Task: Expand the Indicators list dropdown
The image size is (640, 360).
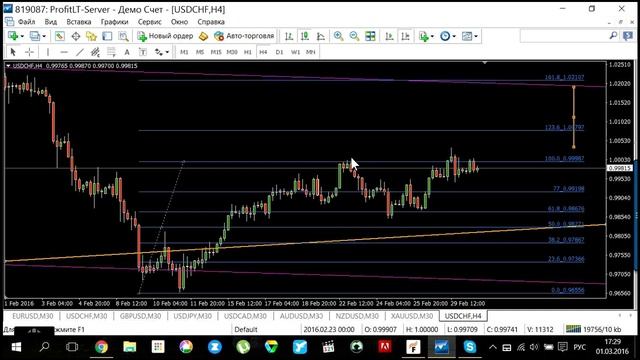Action: pos(432,36)
